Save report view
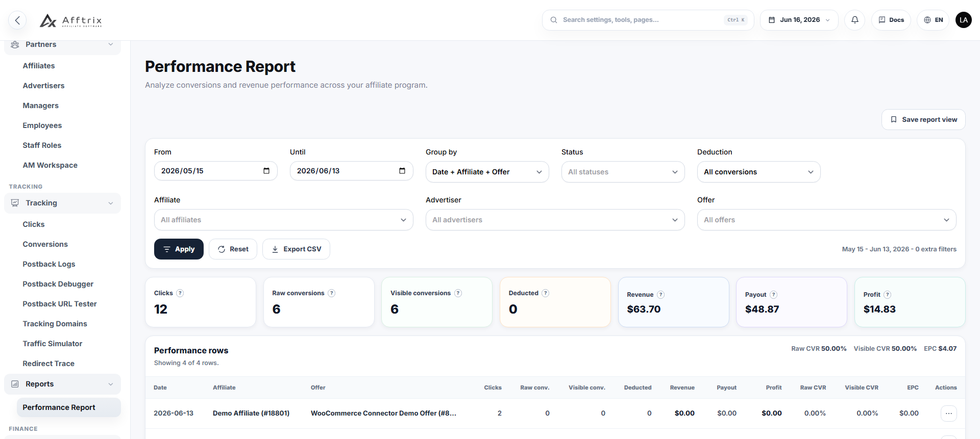Image resolution: width=980 pixels, height=439 pixels. click(x=923, y=119)
